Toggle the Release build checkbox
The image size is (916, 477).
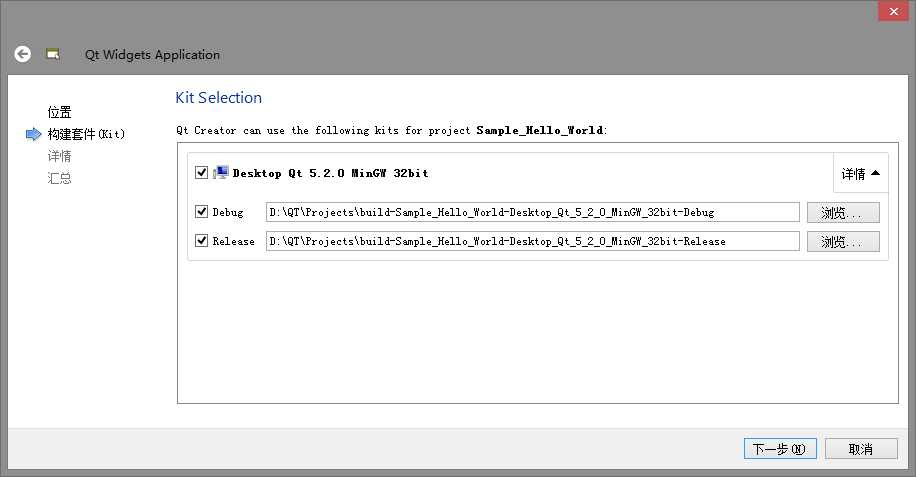click(202, 241)
